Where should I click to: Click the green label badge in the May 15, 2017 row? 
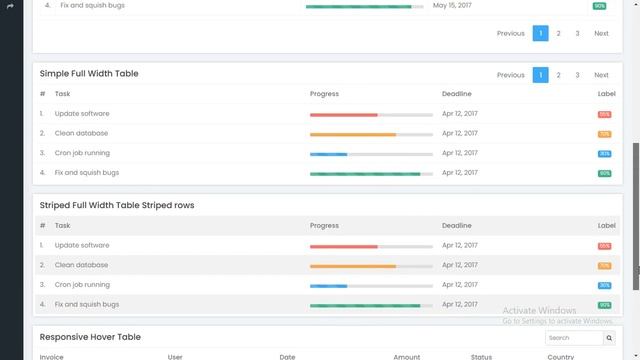click(x=600, y=6)
